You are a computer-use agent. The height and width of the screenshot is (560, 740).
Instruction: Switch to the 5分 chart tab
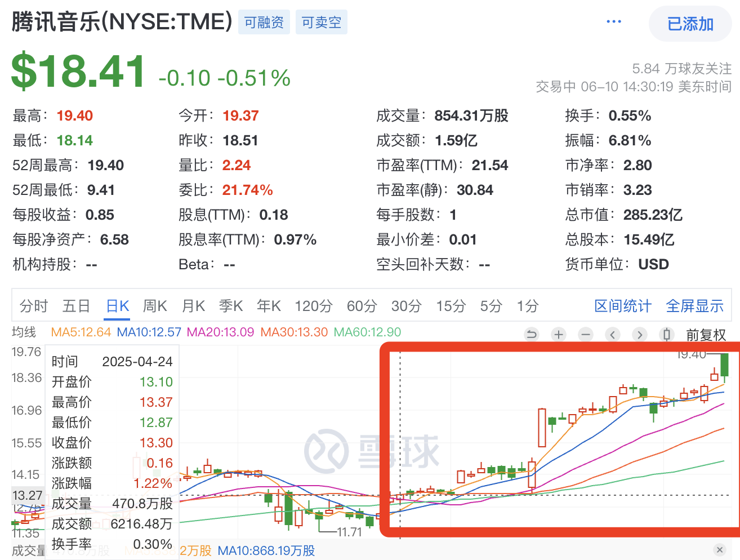pos(491,306)
